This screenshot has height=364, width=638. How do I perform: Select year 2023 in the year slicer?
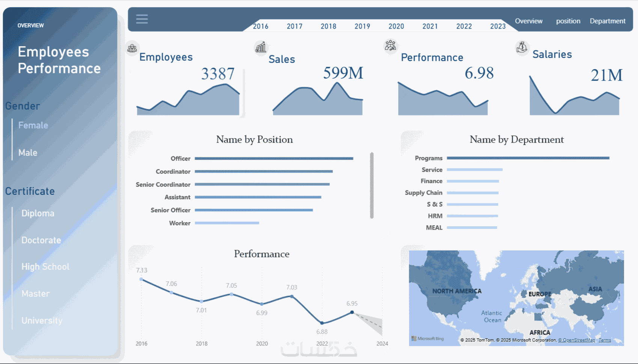498,26
